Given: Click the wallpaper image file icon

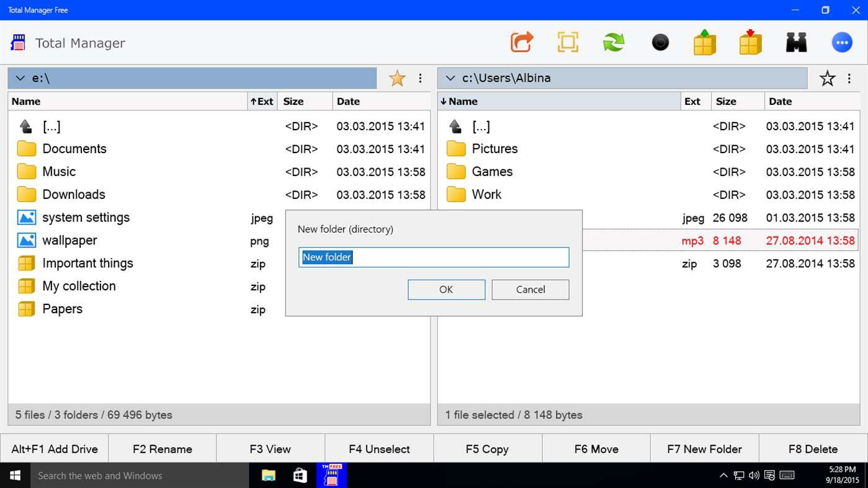Looking at the screenshot, I should [26, 241].
